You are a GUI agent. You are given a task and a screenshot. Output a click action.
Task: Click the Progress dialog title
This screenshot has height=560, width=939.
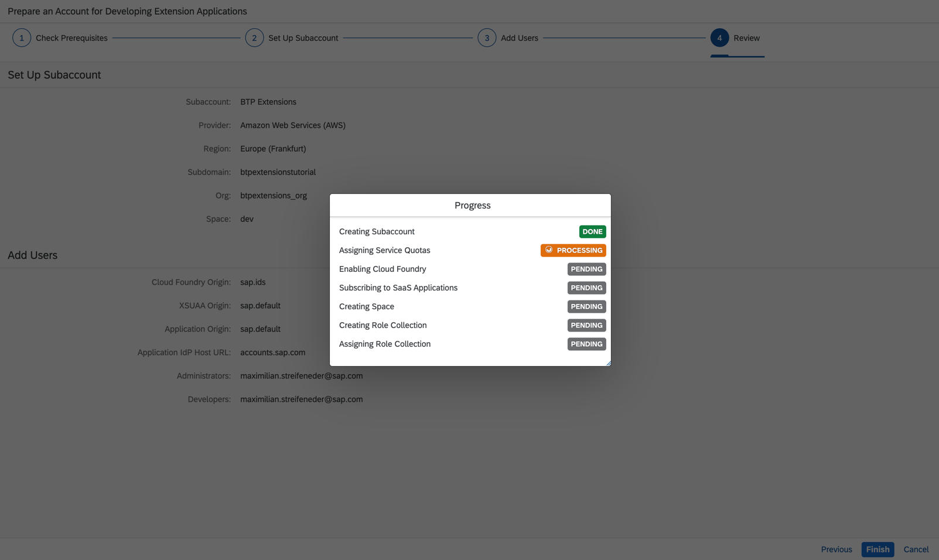click(x=472, y=206)
